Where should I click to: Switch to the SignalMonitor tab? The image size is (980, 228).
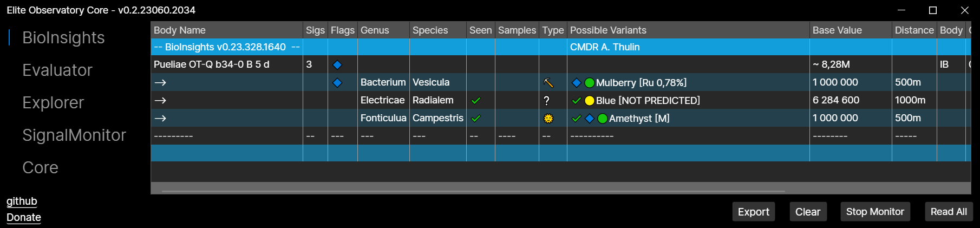click(x=74, y=135)
